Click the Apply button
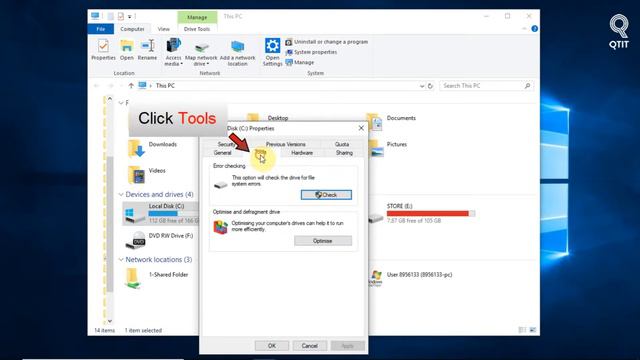Viewport: 640px width, 360px height. click(347, 346)
